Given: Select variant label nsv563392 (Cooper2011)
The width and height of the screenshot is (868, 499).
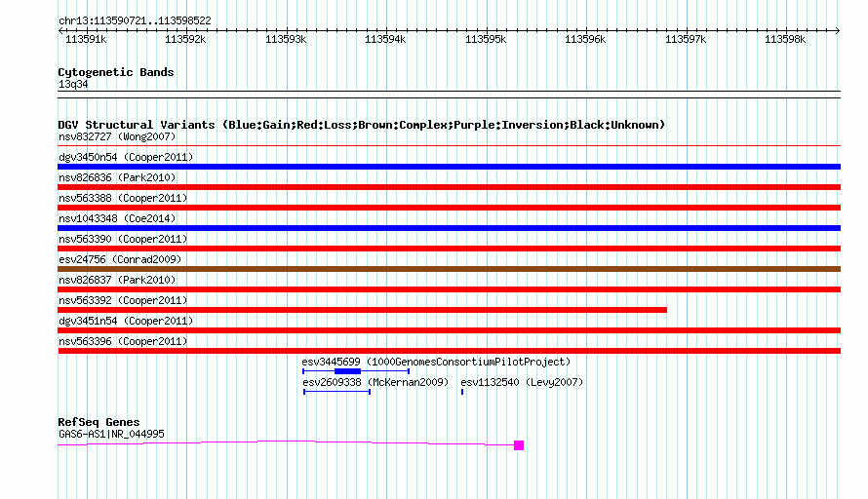Looking at the screenshot, I should [x=123, y=300].
